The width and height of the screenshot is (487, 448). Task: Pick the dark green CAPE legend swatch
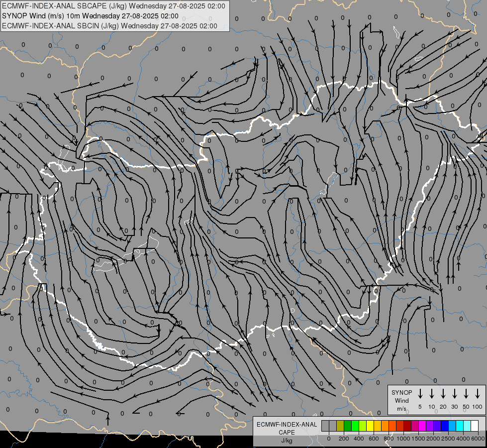348,426
